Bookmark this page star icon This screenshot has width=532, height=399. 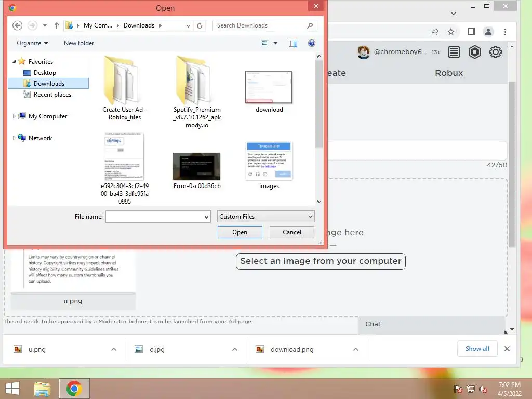coord(450,32)
